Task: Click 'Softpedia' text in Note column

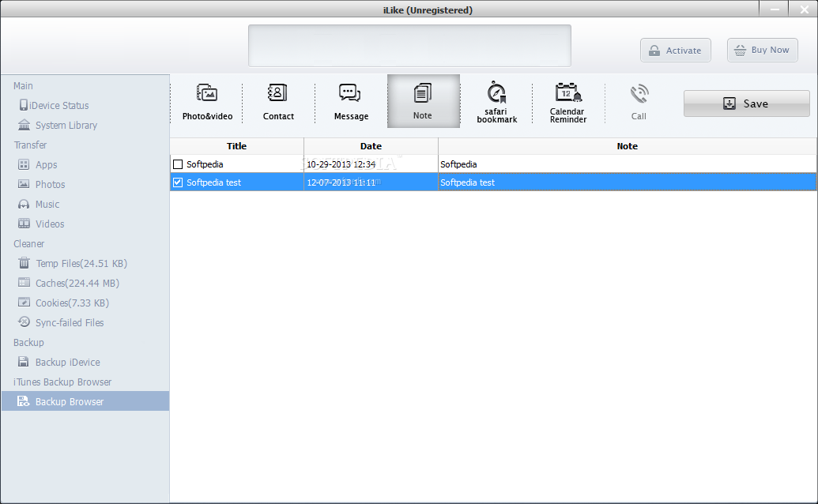Action: [x=458, y=164]
